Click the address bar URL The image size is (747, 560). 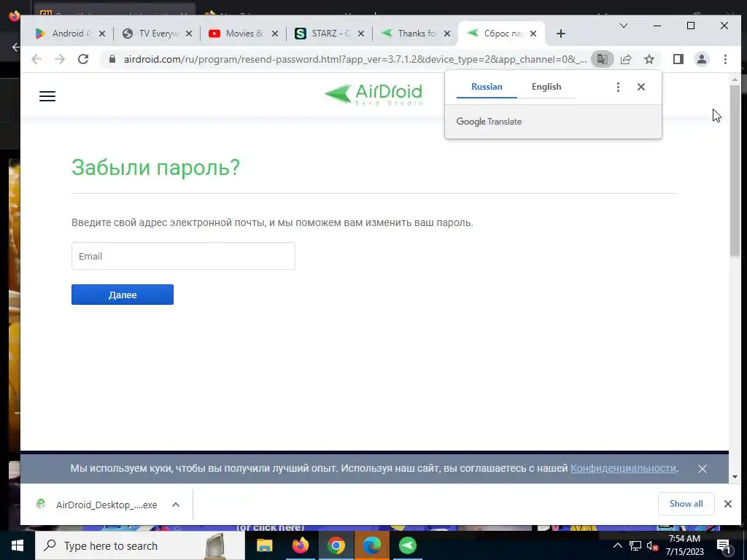355,60
